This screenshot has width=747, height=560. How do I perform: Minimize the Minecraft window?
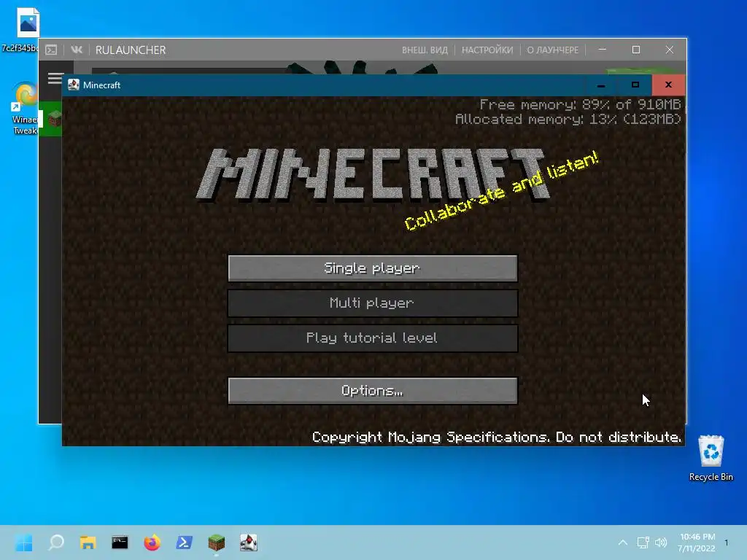tap(601, 85)
